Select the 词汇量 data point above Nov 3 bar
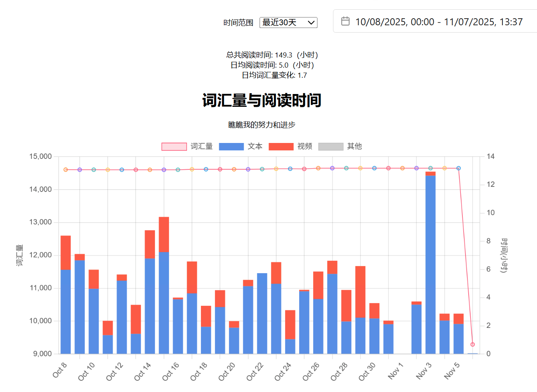 pyautogui.click(x=430, y=168)
